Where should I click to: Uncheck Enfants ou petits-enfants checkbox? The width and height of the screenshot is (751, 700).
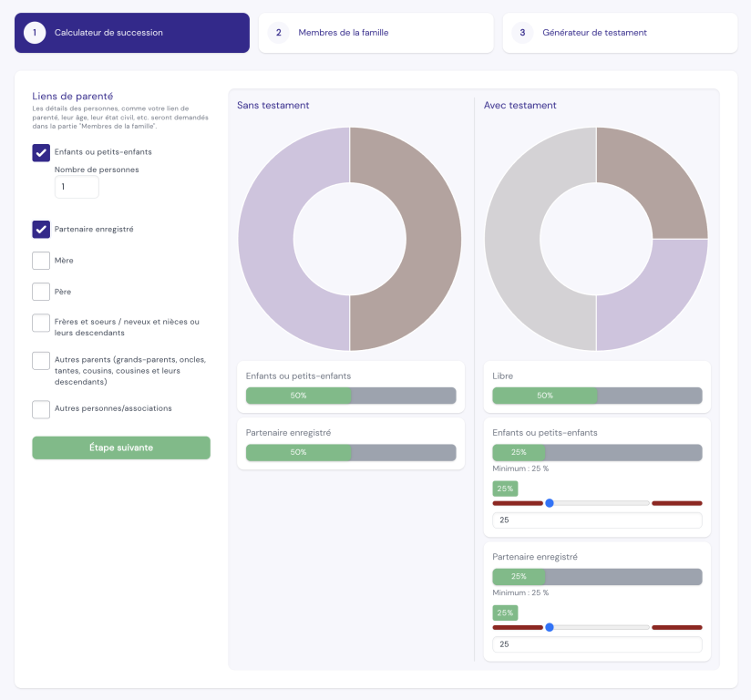tap(41, 152)
